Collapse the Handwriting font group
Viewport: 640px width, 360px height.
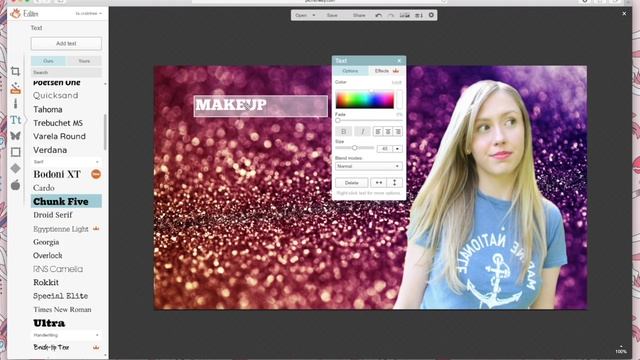tap(66, 335)
